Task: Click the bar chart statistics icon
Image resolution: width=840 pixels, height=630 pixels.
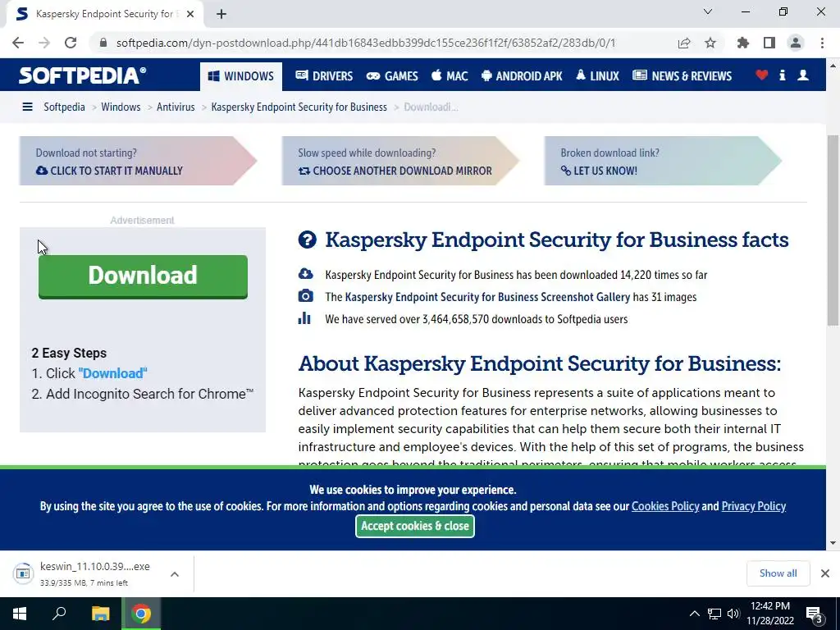Action: (304, 318)
